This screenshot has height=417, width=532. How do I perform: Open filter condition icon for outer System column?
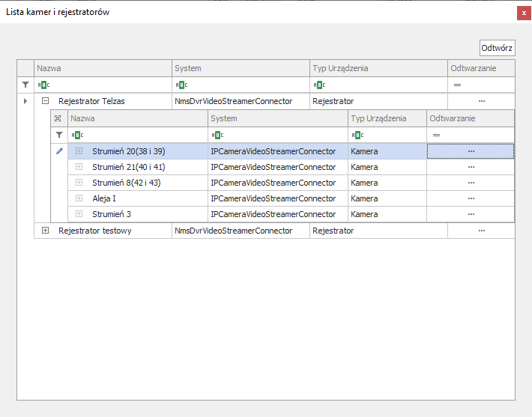tap(181, 85)
